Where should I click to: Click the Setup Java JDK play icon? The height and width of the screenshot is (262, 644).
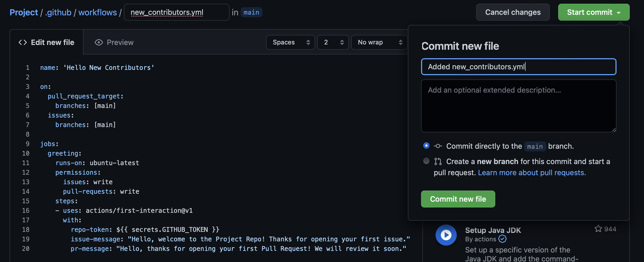point(446,235)
